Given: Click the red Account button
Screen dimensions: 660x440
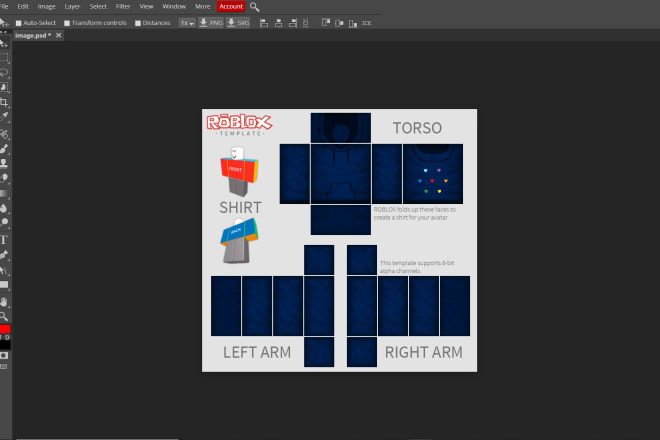Looking at the screenshot, I should point(231,6).
